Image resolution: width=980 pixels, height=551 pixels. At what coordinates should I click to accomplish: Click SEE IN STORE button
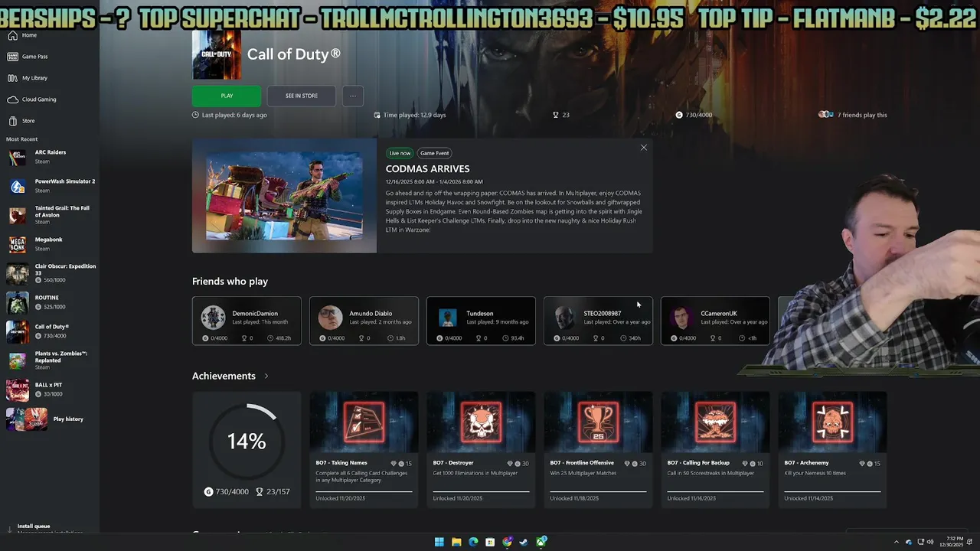tap(302, 96)
